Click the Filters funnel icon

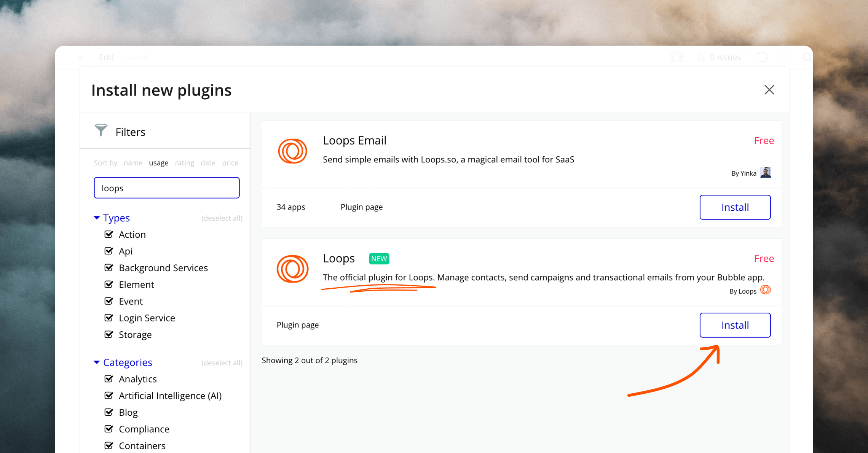[101, 130]
